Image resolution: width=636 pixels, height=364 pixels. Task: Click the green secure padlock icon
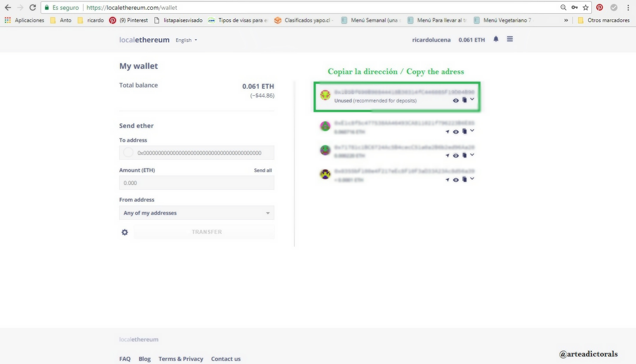click(x=47, y=8)
